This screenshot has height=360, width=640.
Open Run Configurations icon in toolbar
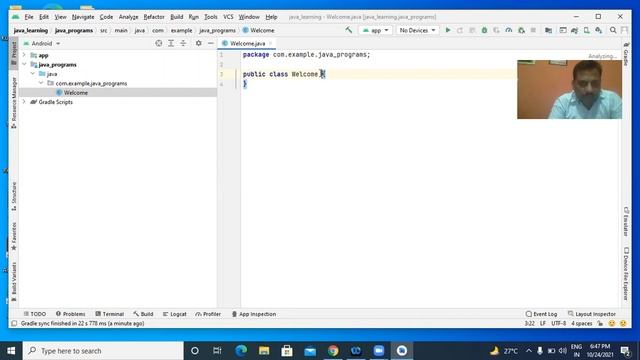tap(563, 30)
